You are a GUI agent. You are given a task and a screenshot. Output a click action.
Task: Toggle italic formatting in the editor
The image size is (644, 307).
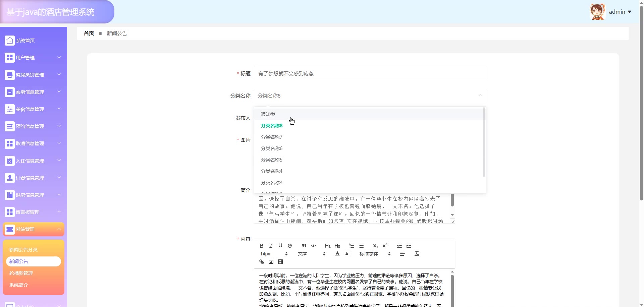271,246
